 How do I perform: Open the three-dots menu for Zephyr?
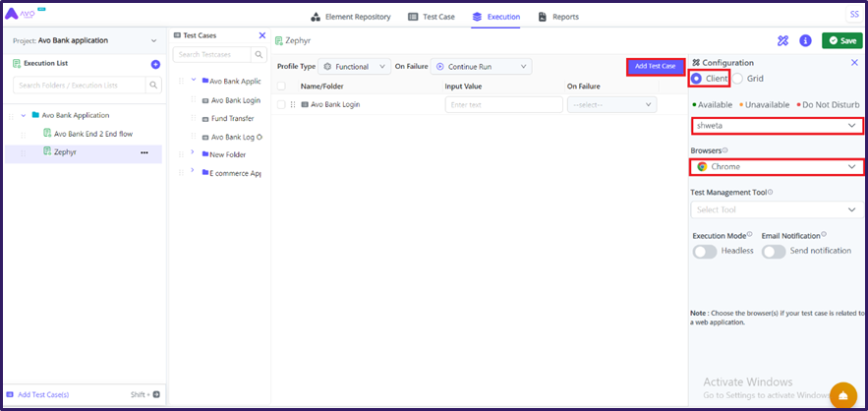[x=145, y=152]
